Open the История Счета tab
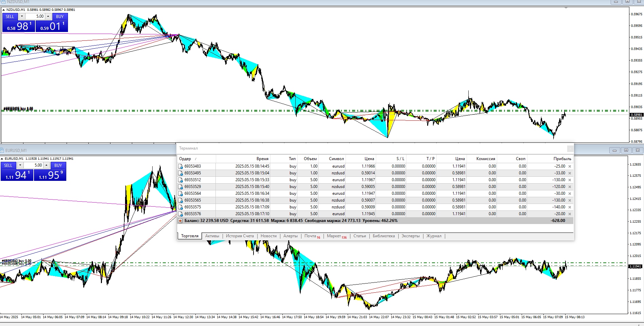Screen dimensions: 644x326 coord(240,236)
